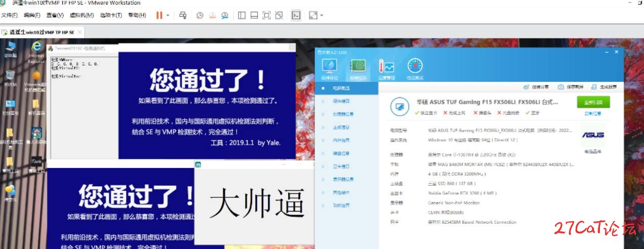Click the stretch guest display icon
The width and height of the screenshot is (644, 249).
(x=313, y=15)
